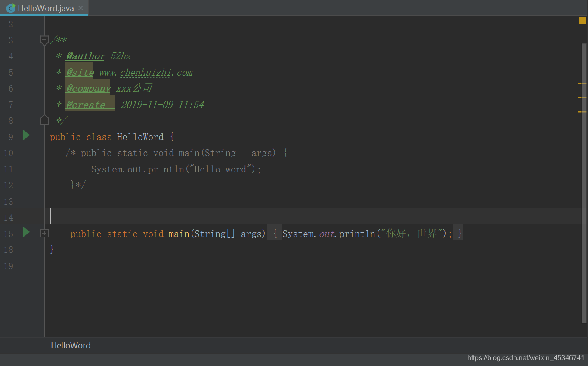Viewport: 588px width, 366px height.
Task: Close the HelloWord.java tab
Action: click(81, 8)
